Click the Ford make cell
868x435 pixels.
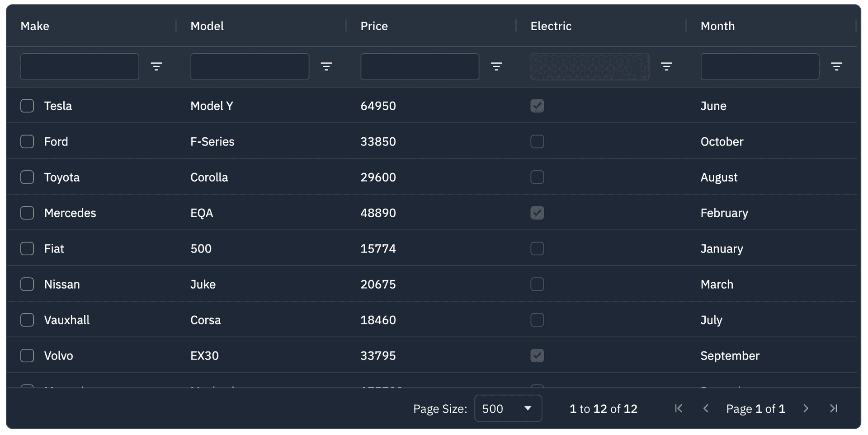(x=56, y=141)
